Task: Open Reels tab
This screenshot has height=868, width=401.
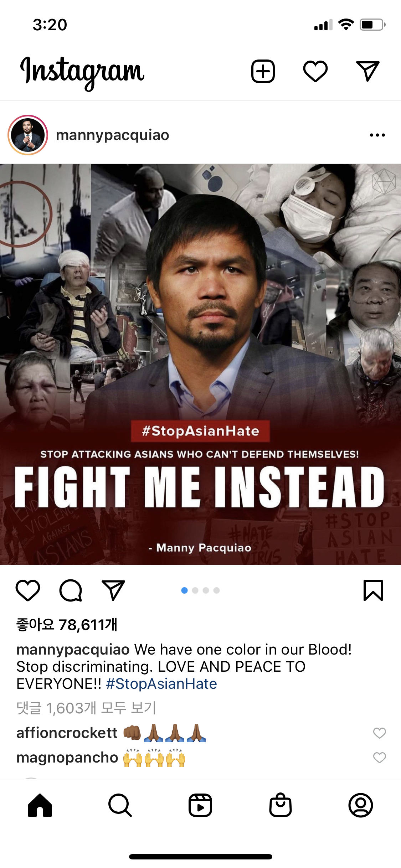Action: coord(200,805)
